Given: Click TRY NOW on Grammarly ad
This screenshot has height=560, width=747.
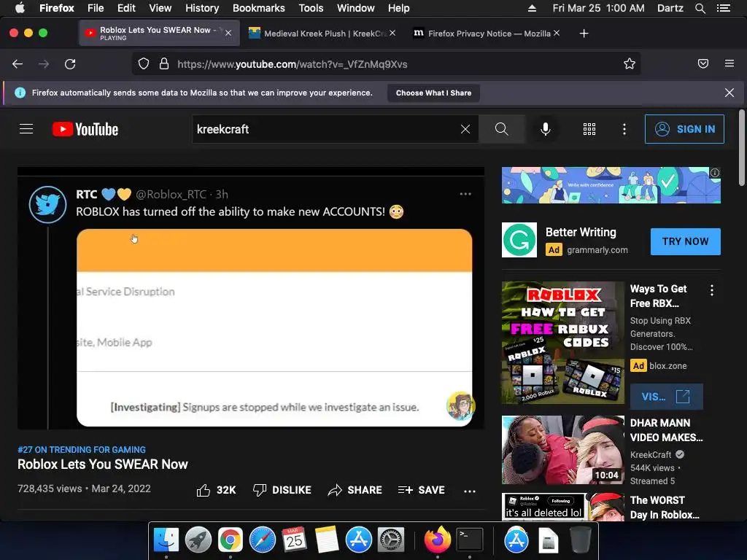Looking at the screenshot, I should (685, 241).
